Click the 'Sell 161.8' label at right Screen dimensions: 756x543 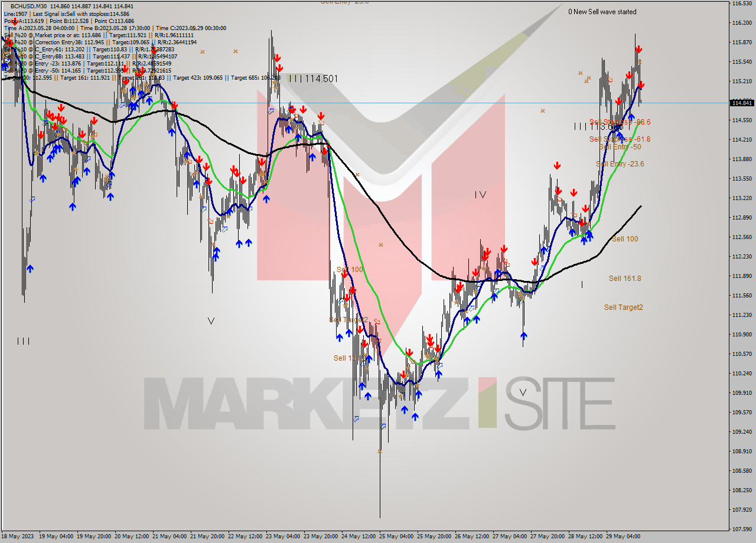pyautogui.click(x=625, y=278)
